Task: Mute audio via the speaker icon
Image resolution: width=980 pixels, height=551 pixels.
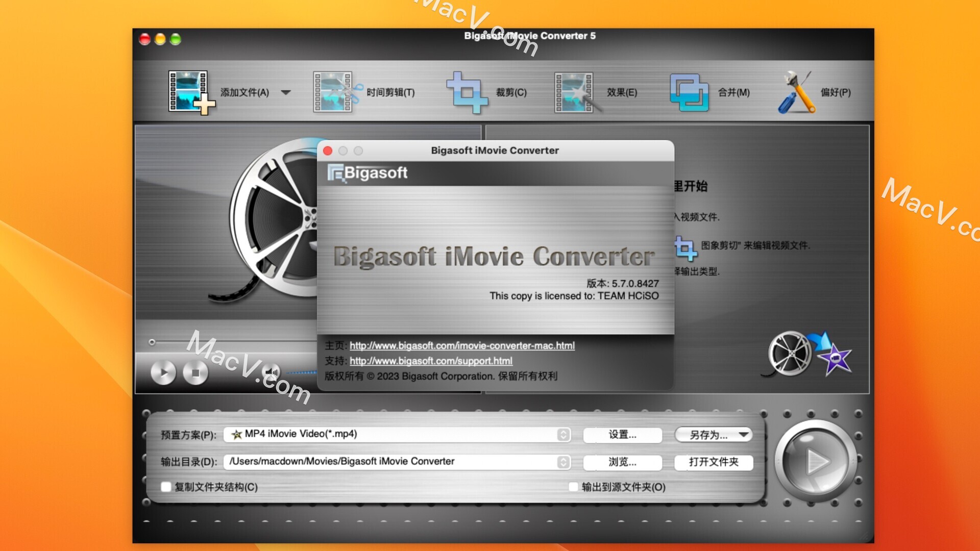Action: pyautogui.click(x=272, y=372)
